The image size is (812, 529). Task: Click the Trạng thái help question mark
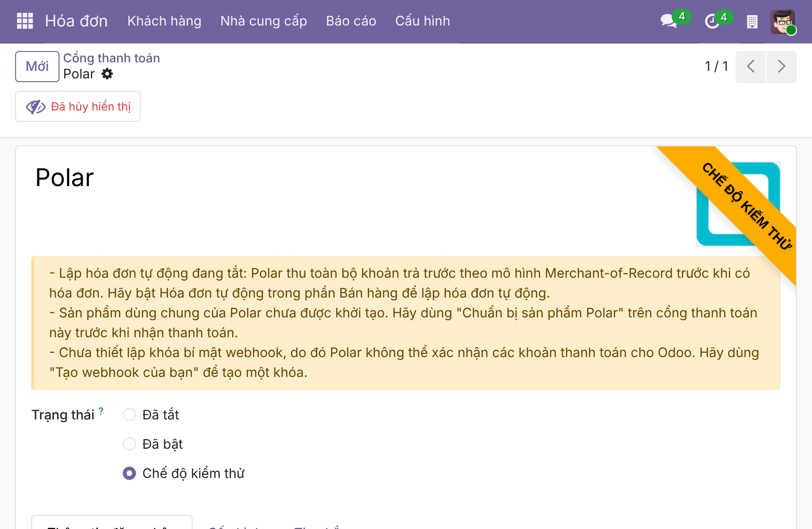pos(101,411)
